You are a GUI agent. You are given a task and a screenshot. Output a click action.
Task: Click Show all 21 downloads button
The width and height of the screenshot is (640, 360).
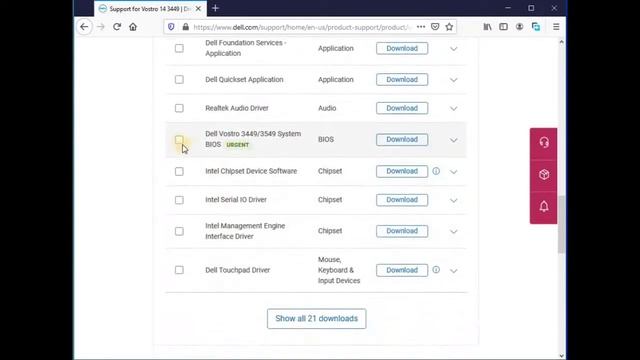point(317,318)
